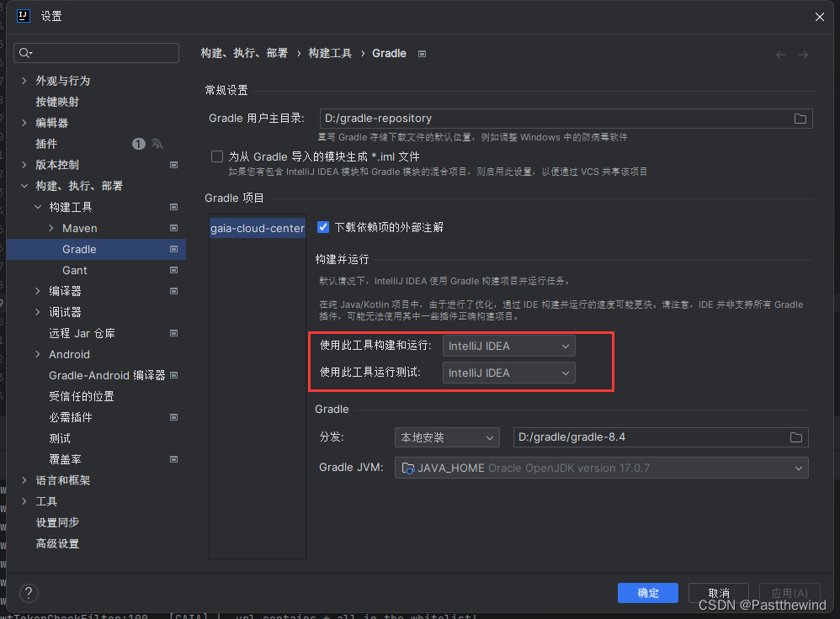Expand the 工具 section
The width and height of the screenshot is (840, 619).
(24, 501)
